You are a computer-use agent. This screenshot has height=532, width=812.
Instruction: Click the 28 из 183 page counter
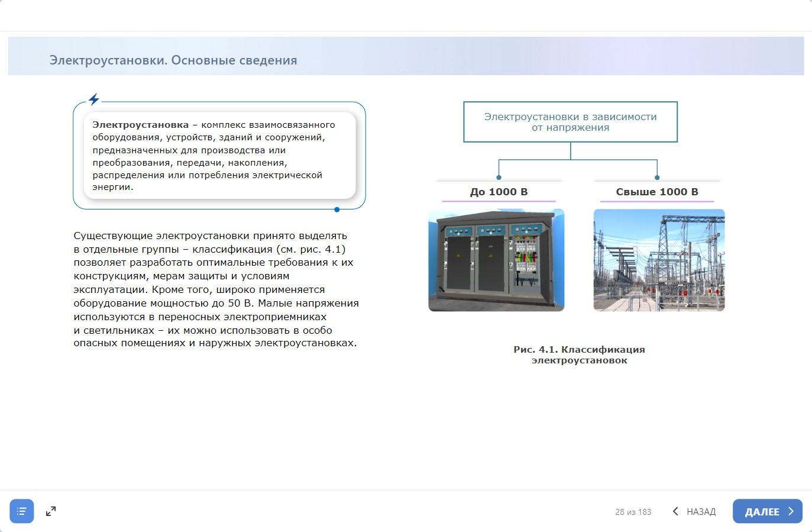point(633,512)
